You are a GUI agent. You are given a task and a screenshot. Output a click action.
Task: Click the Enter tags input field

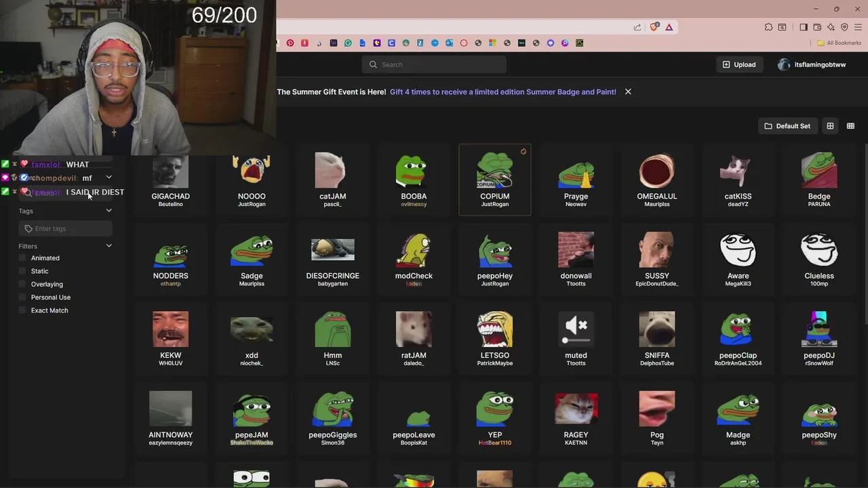66,228
